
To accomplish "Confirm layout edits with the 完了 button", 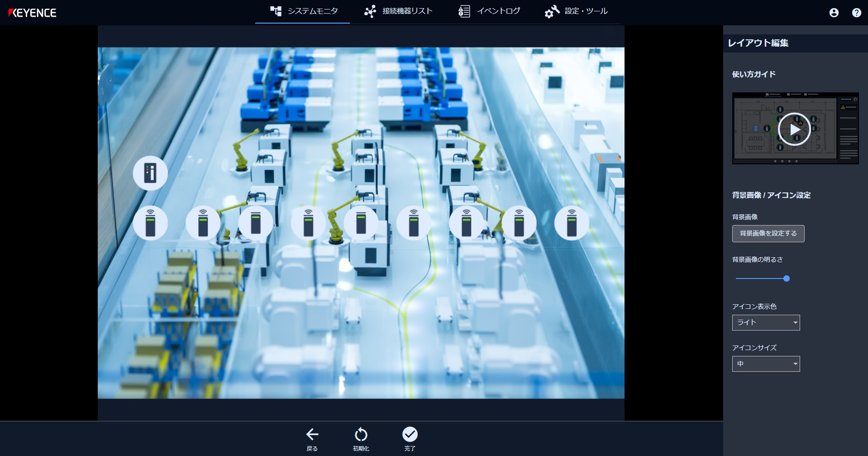I will pos(410,434).
